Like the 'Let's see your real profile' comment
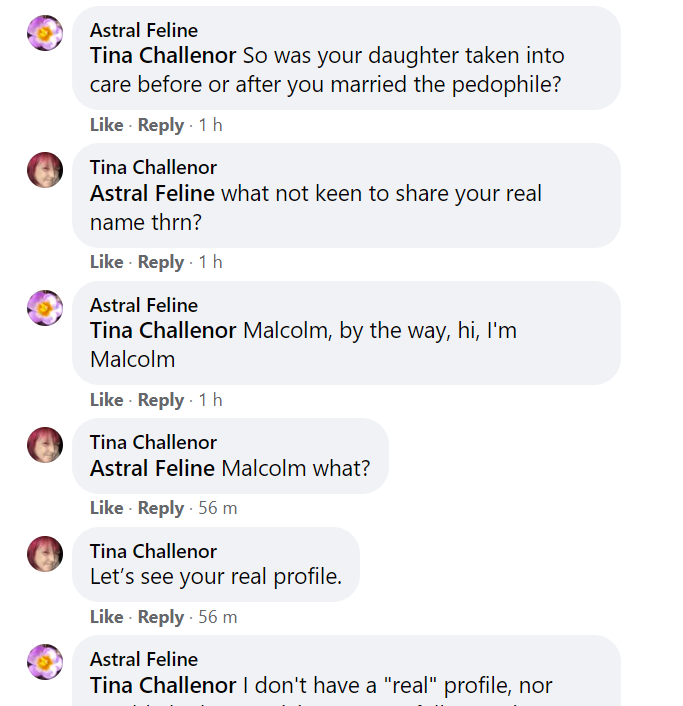Image resolution: width=683 pixels, height=706 pixels. [107, 616]
